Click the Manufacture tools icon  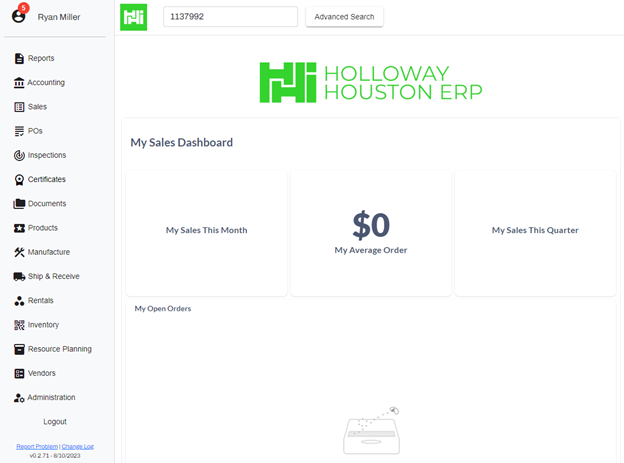tap(19, 252)
